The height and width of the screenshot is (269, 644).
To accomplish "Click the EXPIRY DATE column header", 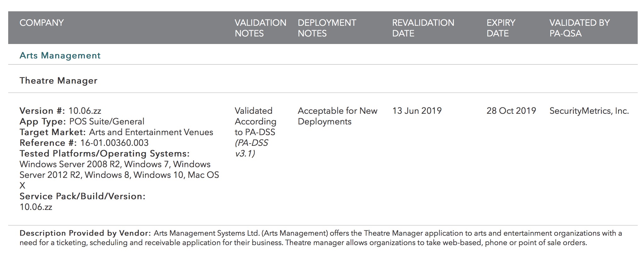I will (501, 28).
